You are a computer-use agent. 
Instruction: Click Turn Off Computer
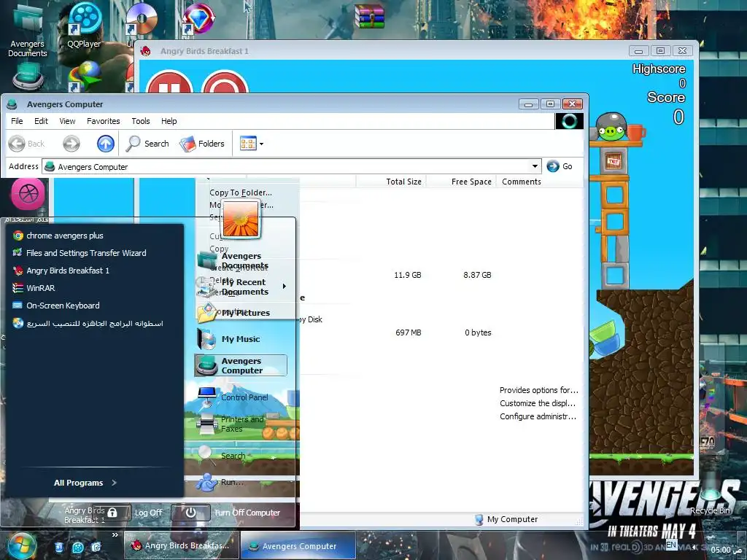pyautogui.click(x=227, y=513)
